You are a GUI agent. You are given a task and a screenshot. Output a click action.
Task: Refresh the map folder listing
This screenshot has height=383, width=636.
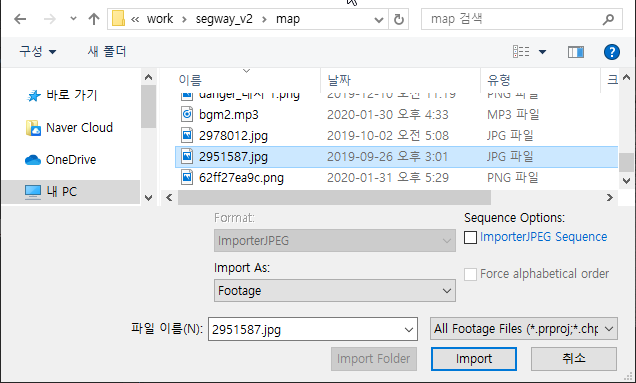click(x=399, y=19)
